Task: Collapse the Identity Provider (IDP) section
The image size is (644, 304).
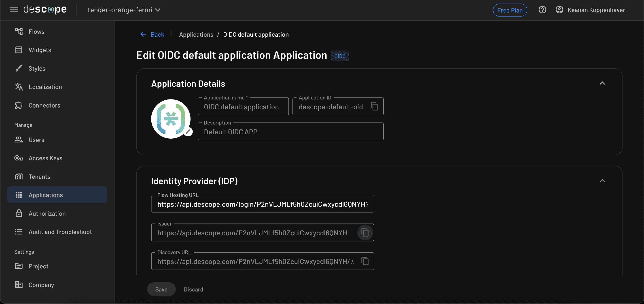Action: click(602, 181)
